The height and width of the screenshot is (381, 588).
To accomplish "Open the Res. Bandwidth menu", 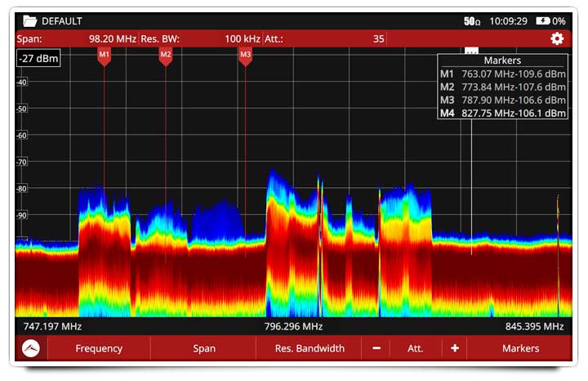I will point(310,348).
